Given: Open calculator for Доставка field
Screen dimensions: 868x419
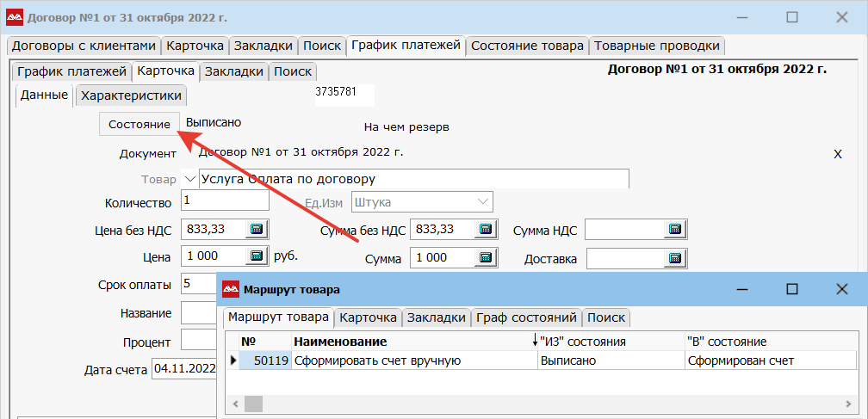Looking at the screenshot, I should click(x=675, y=257).
